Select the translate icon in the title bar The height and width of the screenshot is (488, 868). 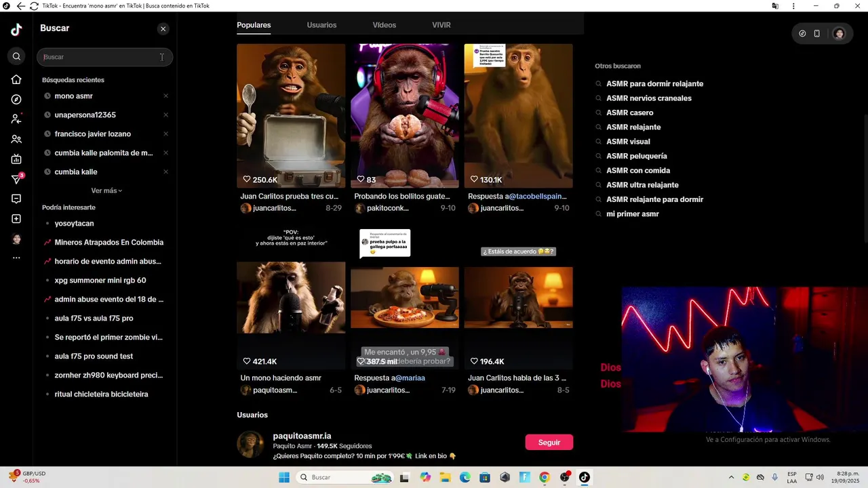click(x=775, y=6)
